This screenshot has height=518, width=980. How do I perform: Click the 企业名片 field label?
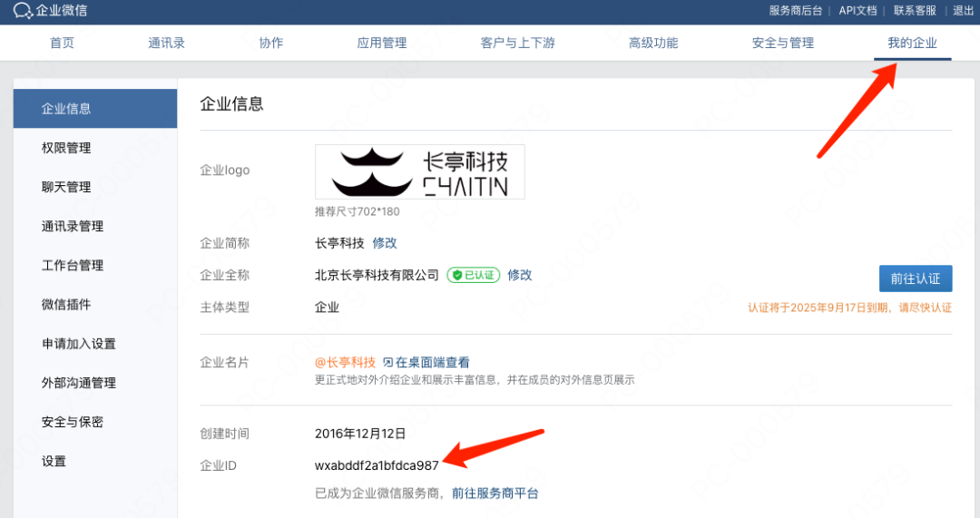tap(224, 362)
